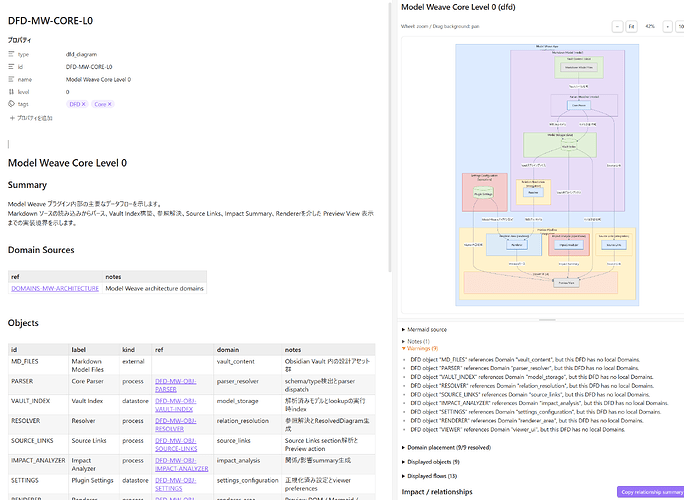Add a property with the plus row
684x500 pixels.
(31, 118)
